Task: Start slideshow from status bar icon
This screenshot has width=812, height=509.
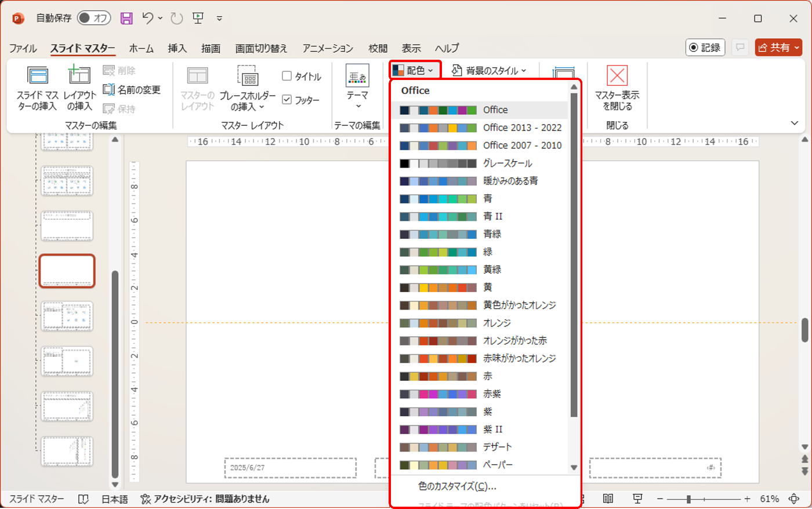Action: pyautogui.click(x=637, y=499)
